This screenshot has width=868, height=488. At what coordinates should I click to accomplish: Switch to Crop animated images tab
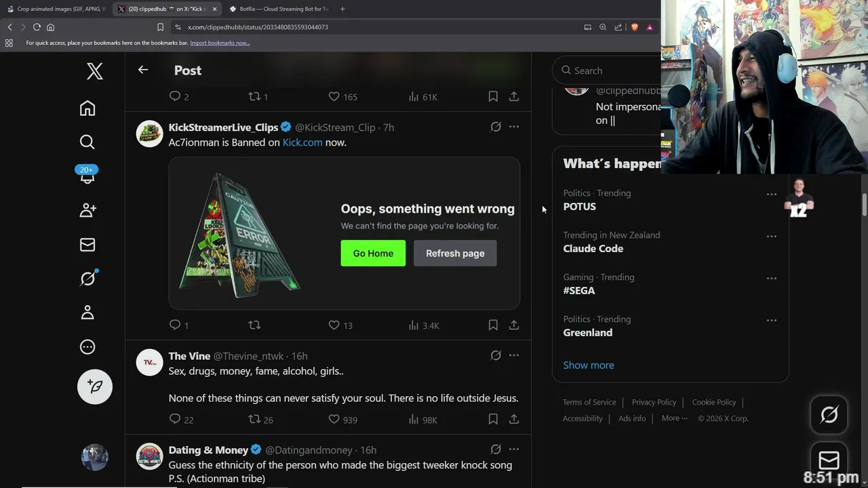click(x=56, y=9)
